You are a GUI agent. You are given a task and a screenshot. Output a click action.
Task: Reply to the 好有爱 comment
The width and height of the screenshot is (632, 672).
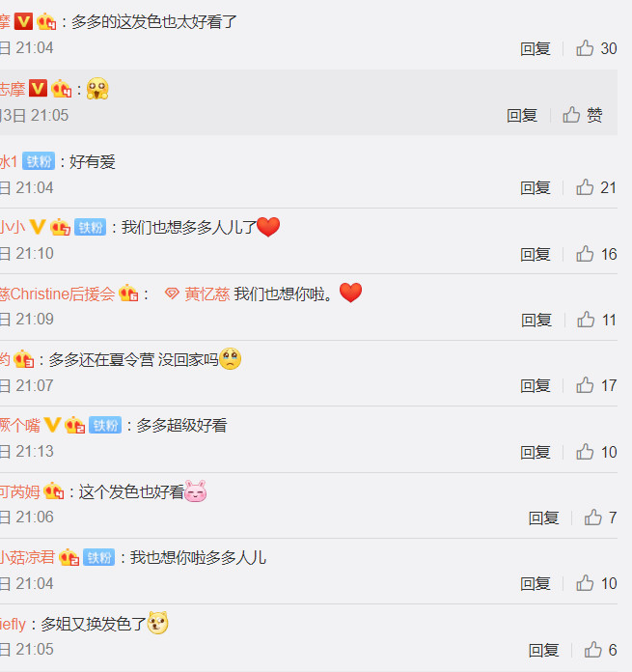[536, 187]
